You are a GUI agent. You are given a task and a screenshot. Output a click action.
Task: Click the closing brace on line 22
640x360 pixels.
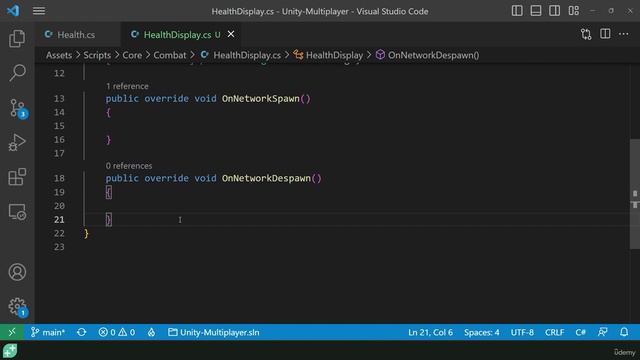(86, 233)
